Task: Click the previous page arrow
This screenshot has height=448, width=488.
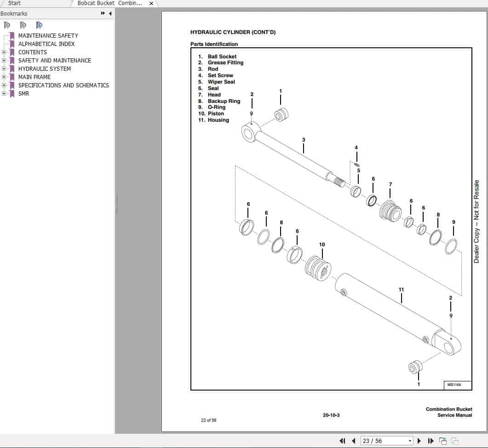Action: (353, 440)
